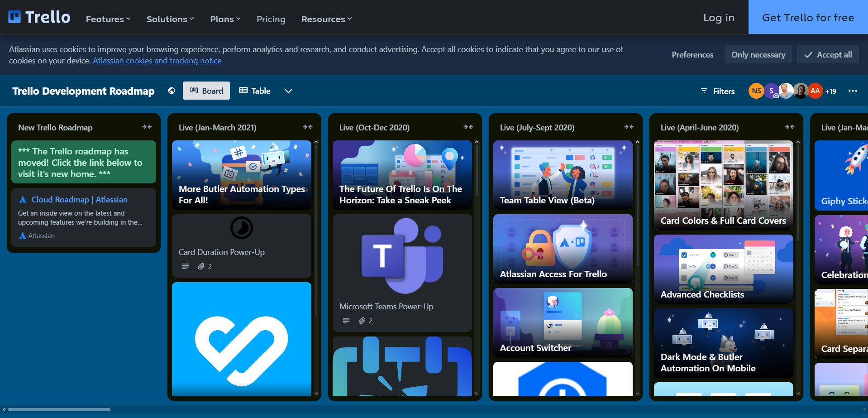Expand the Solutions menu
The width and height of the screenshot is (868, 418).
point(170,19)
